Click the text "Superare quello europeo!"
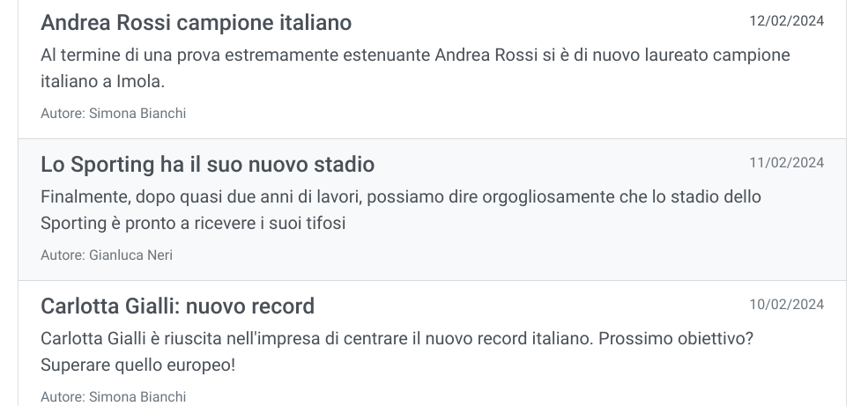Image resolution: width=868 pixels, height=406 pixels. click(137, 365)
